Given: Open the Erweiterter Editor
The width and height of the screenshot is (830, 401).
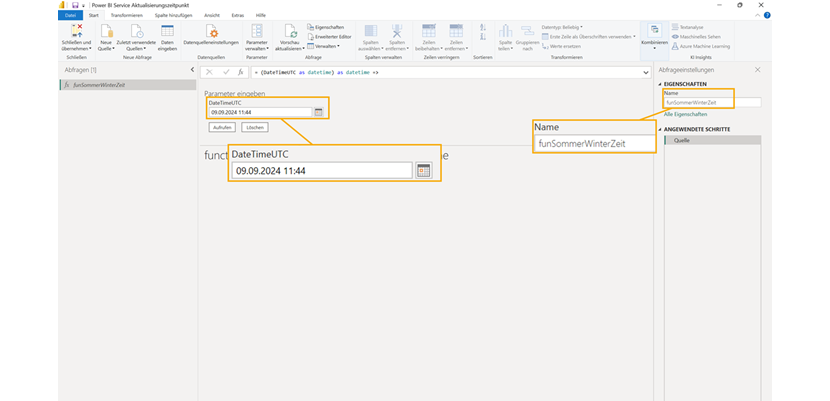Looking at the screenshot, I should point(326,36).
